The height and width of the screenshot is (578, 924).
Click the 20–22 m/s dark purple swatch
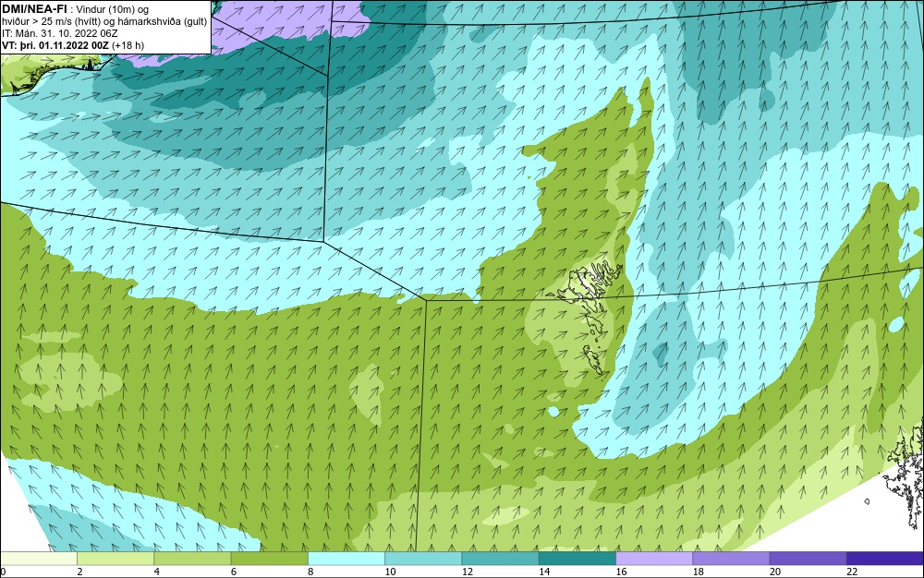click(808, 558)
